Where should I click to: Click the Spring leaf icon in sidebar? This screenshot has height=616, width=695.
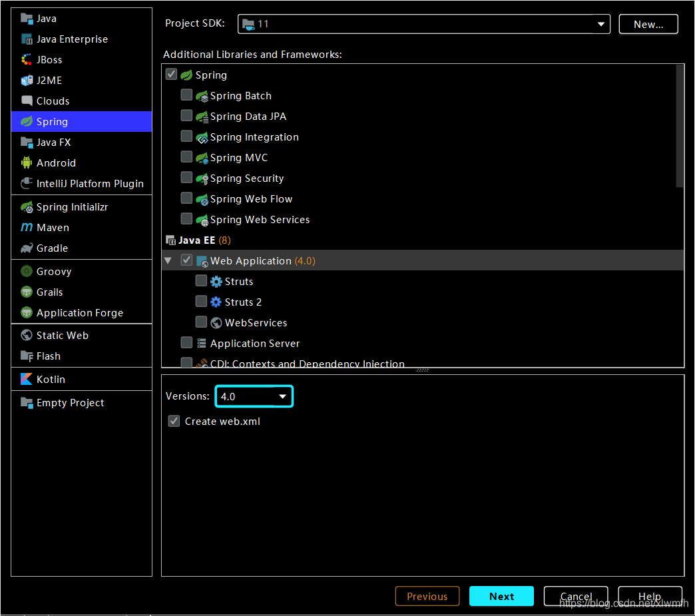(x=27, y=121)
